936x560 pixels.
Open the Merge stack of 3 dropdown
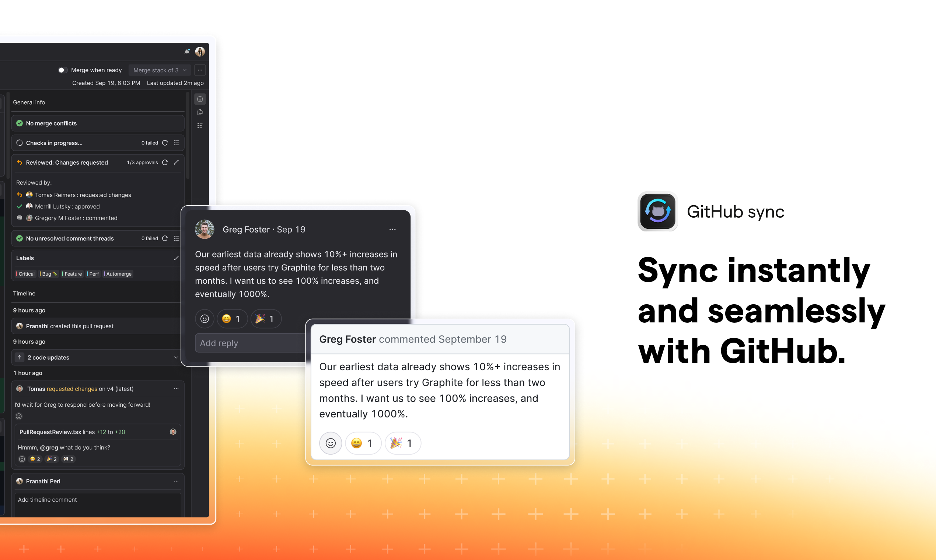[160, 70]
